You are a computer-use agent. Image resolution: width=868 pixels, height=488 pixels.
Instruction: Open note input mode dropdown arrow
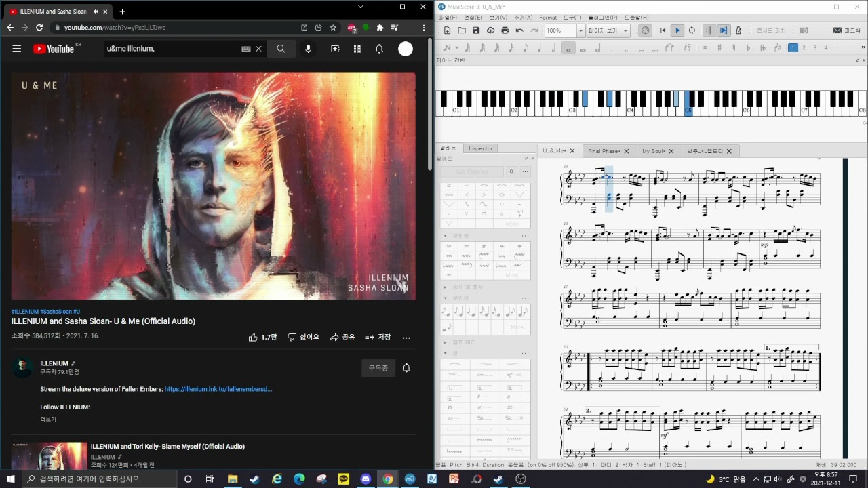(x=457, y=47)
